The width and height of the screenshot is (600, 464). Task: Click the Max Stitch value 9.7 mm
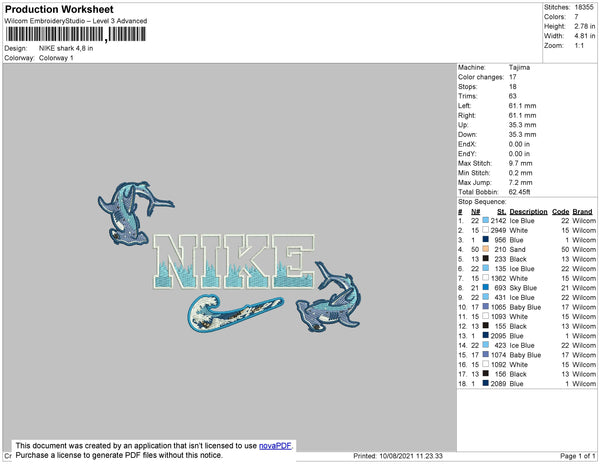[x=520, y=163]
